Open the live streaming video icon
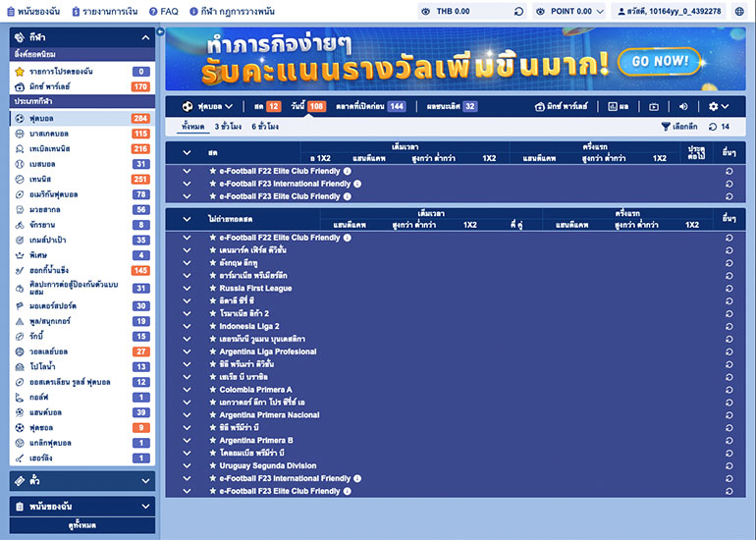The image size is (756, 540). click(x=654, y=106)
